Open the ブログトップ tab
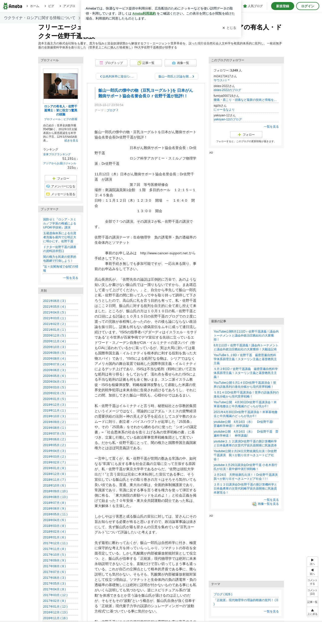 coord(111,63)
